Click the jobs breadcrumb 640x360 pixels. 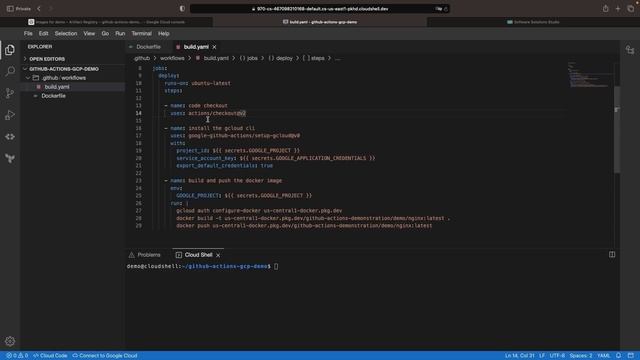[248, 58]
